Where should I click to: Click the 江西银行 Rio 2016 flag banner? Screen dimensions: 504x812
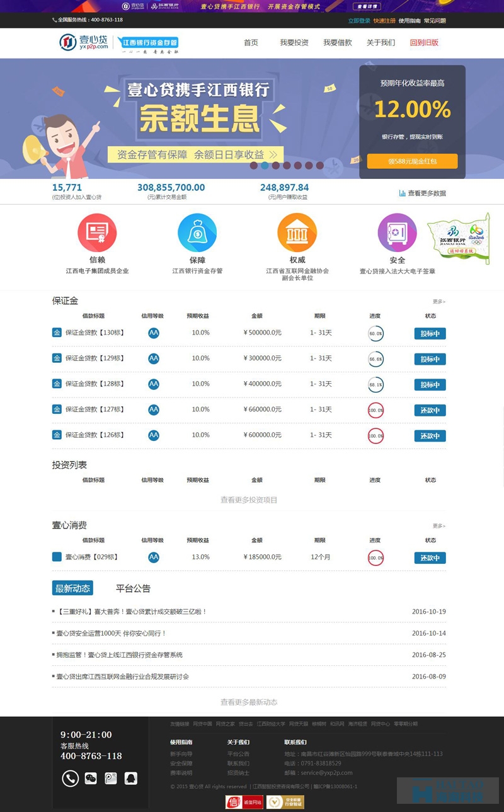click(458, 239)
